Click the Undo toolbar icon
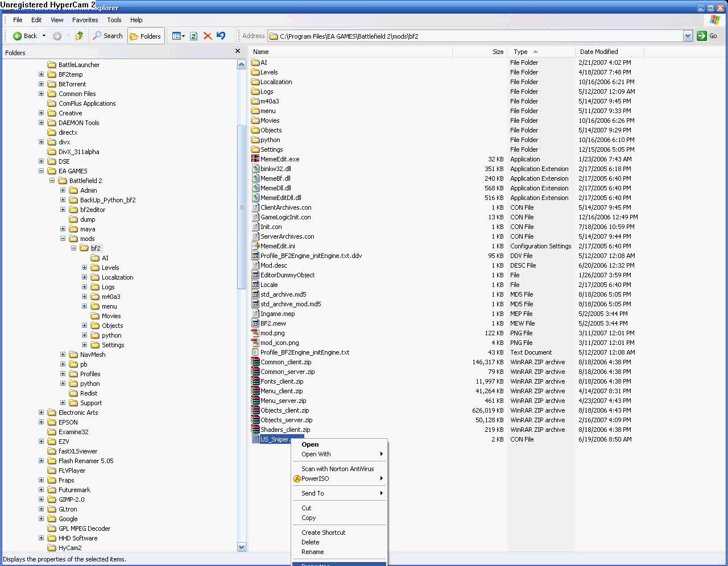This screenshot has height=566, width=728. [221, 36]
